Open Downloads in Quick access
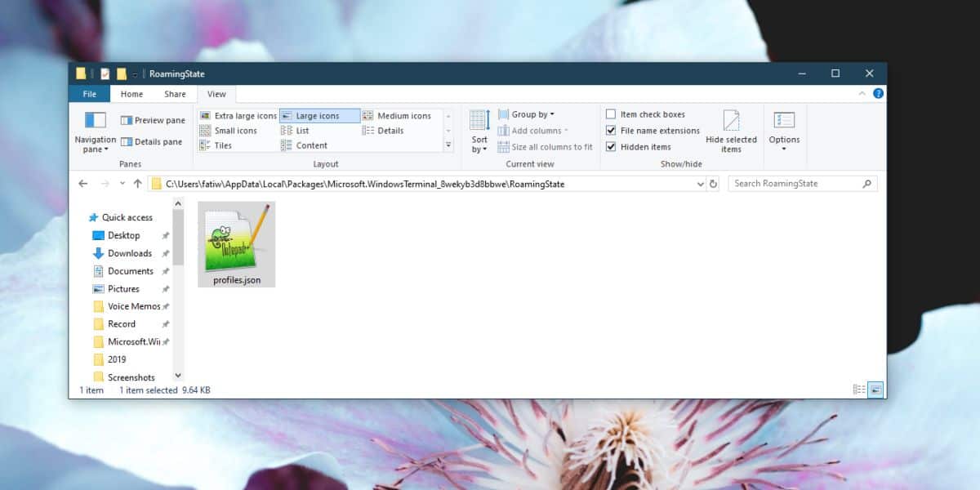 pos(130,253)
